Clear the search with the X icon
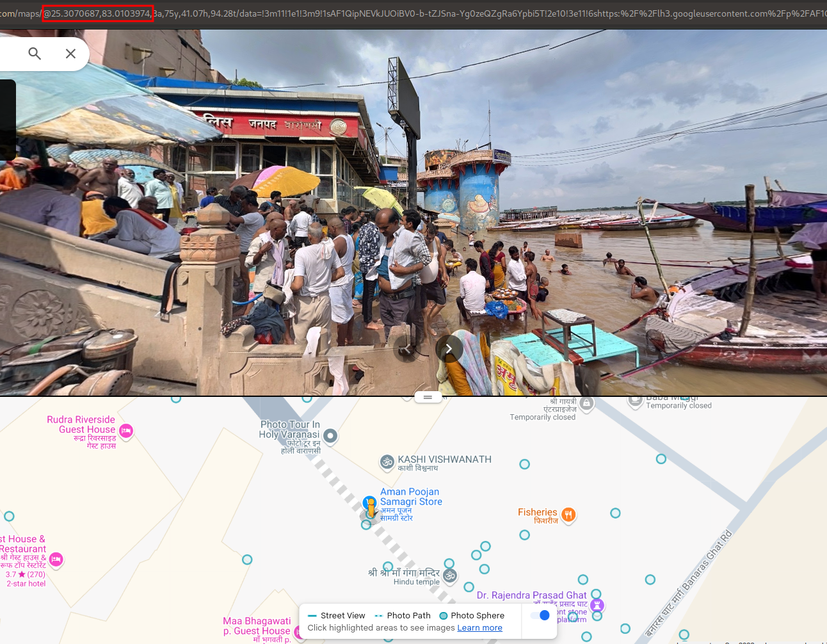Viewport: 827px width, 644px height. tap(70, 54)
